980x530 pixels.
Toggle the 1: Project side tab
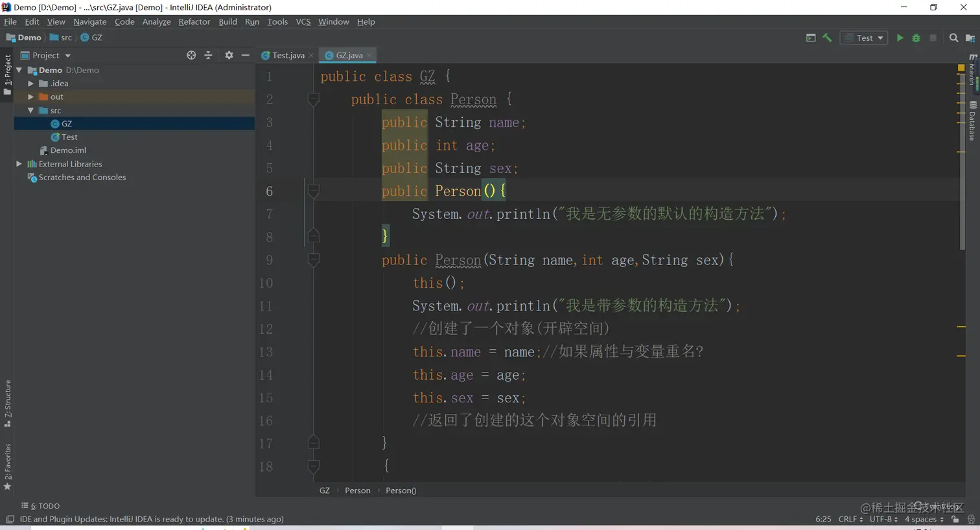click(8, 75)
